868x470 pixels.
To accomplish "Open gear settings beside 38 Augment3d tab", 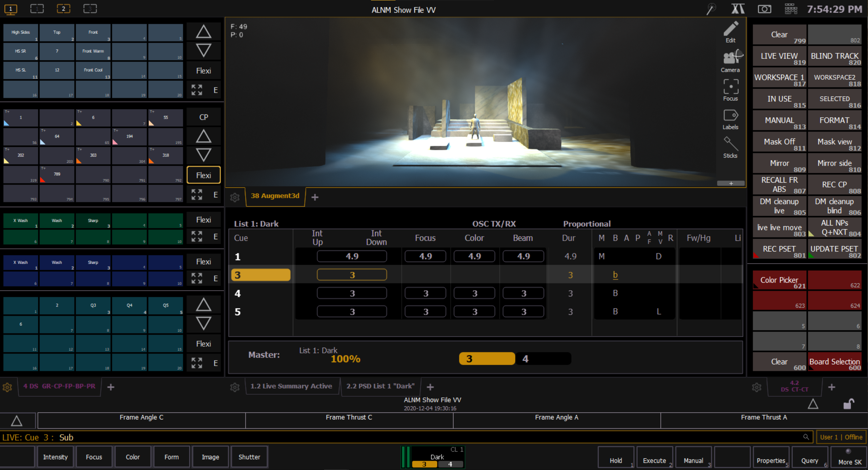I will point(235,197).
